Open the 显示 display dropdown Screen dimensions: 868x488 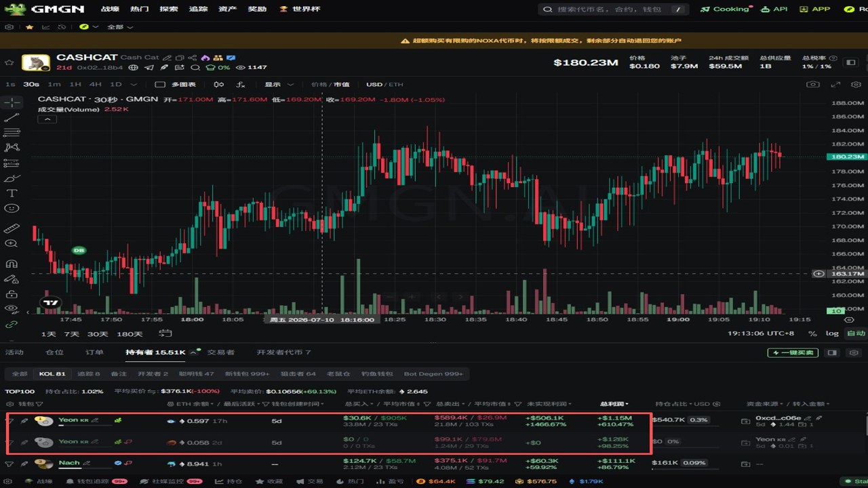pyautogui.click(x=279, y=85)
